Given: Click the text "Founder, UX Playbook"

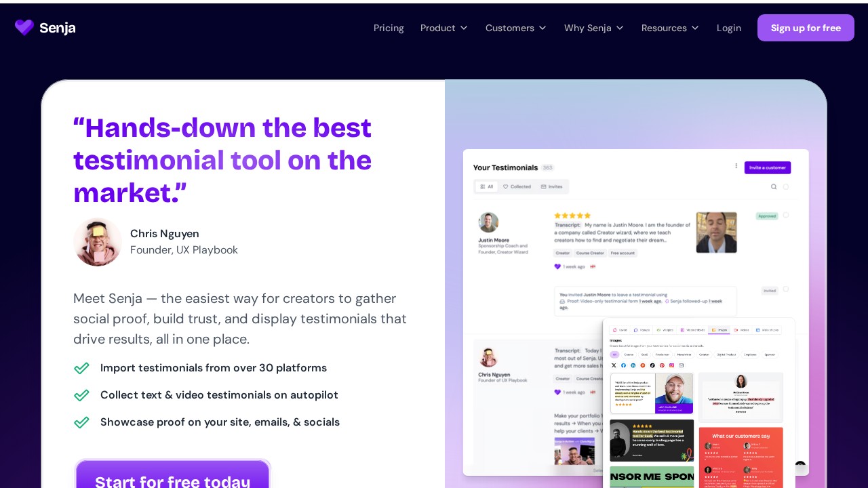Looking at the screenshot, I should (x=184, y=250).
